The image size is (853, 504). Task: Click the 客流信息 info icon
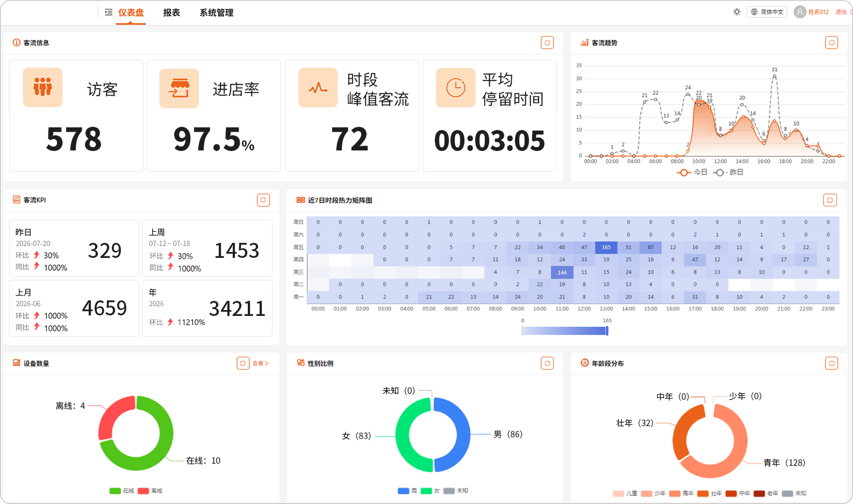tap(17, 42)
